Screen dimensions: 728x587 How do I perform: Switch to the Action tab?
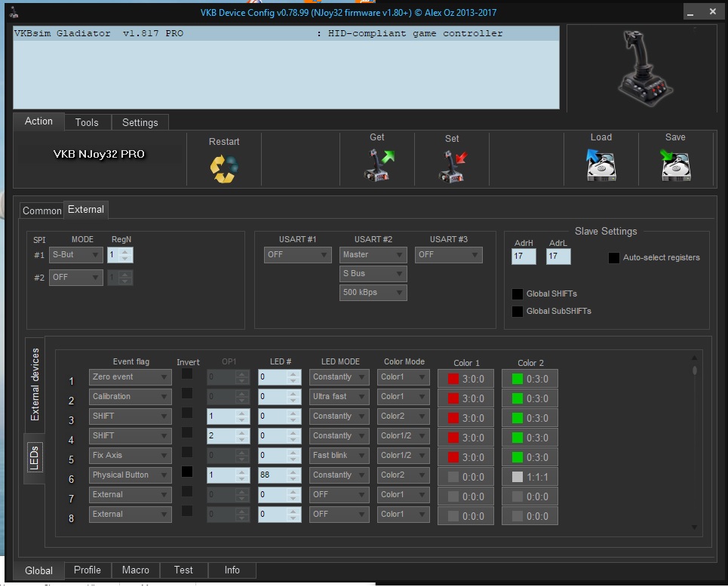pos(38,121)
